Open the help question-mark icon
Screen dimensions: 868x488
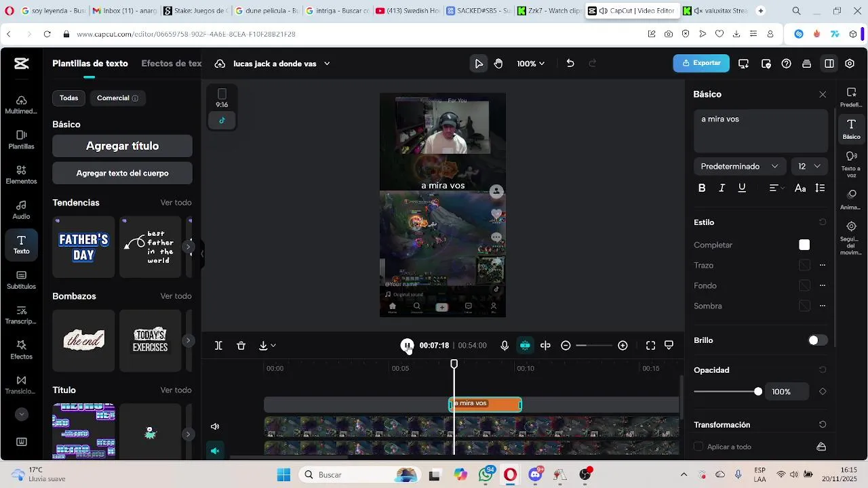[786, 63]
